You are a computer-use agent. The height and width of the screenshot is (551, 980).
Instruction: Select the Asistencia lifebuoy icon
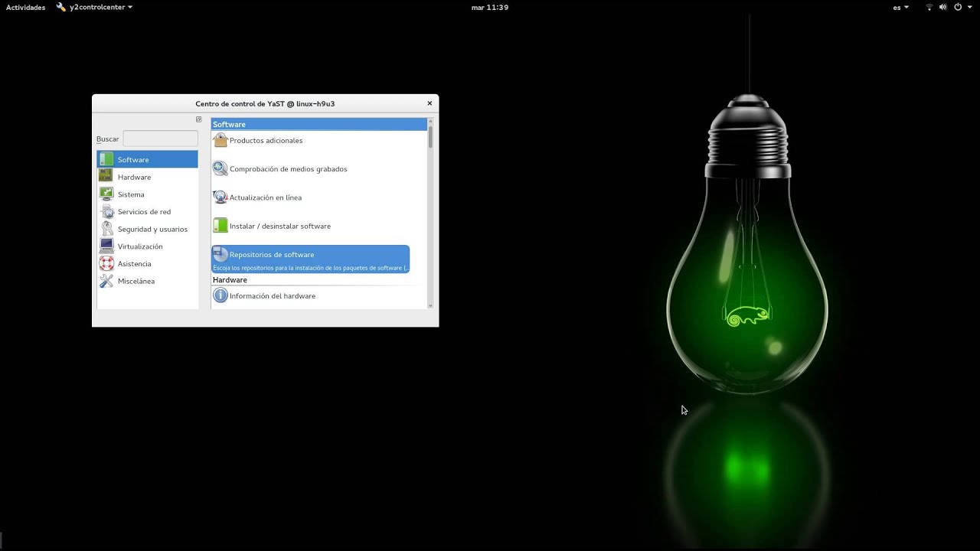click(x=106, y=263)
